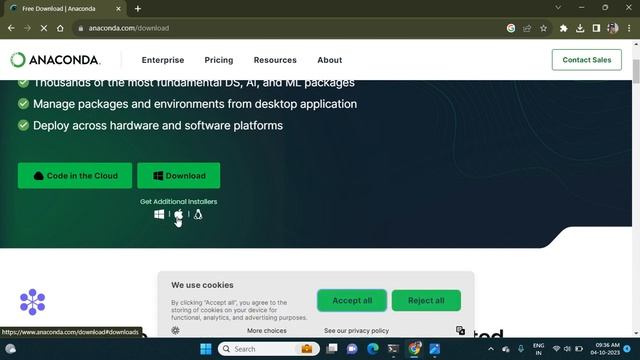Click the share page icon in address bar
The image size is (640, 360).
pyautogui.click(x=527, y=28)
